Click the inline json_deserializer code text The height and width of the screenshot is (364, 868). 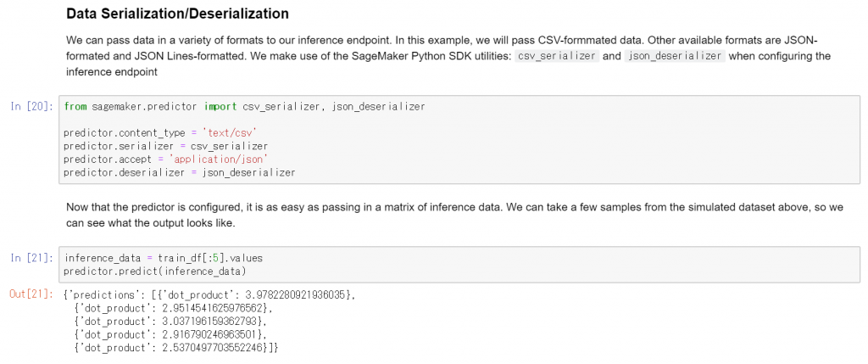pos(674,56)
